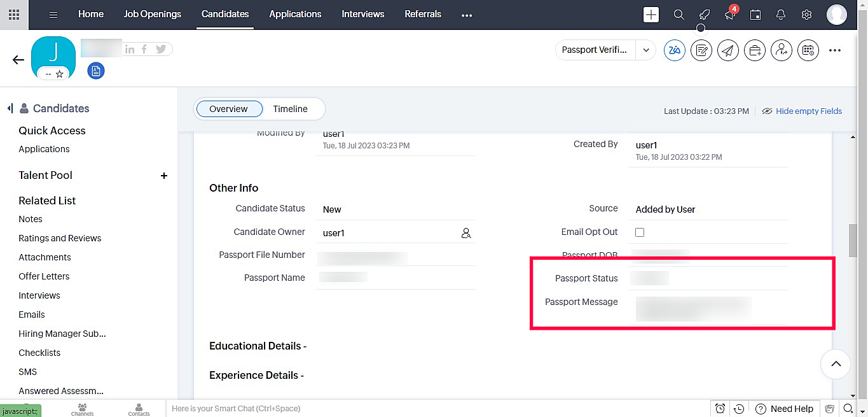Change candidate owner lookup icon
This screenshot has height=417, width=868.
[466, 233]
